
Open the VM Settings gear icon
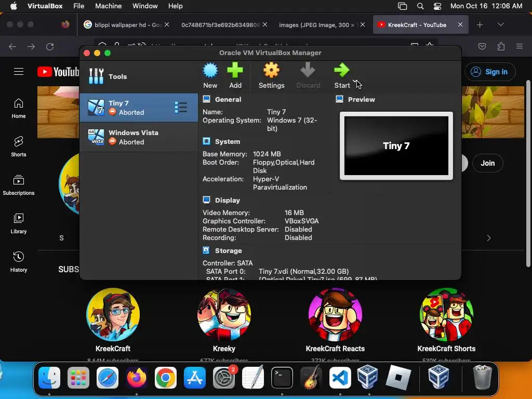(271, 75)
